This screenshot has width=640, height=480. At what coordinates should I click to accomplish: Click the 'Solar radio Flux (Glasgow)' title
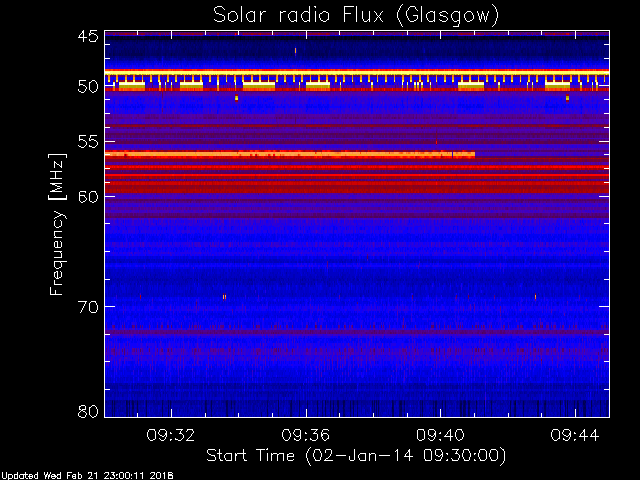(x=356, y=16)
